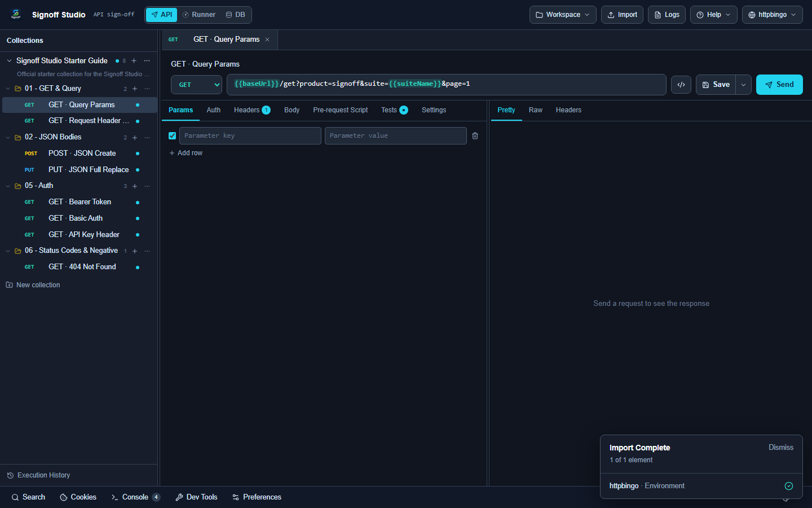Uncheck the parameter row checkbox
The width and height of the screenshot is (812, 508).
(172, 136)
